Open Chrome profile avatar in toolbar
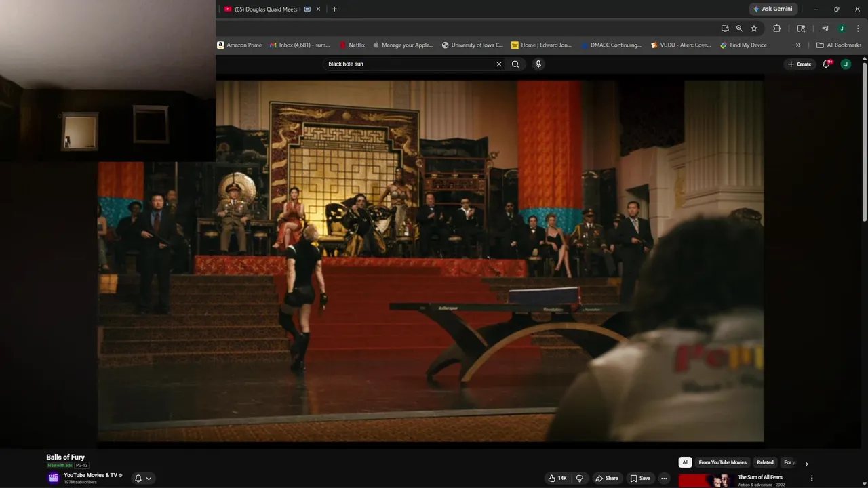The height and width of the screenshot is (488, 868). coord(842,28)
